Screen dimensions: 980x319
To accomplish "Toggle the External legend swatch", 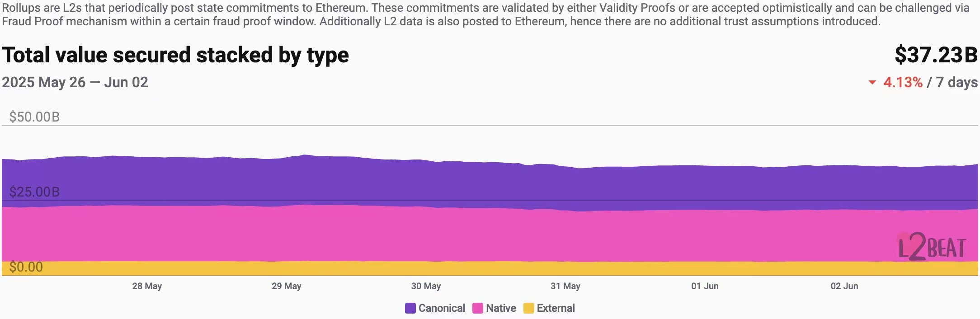I will (x=528, y=308).
